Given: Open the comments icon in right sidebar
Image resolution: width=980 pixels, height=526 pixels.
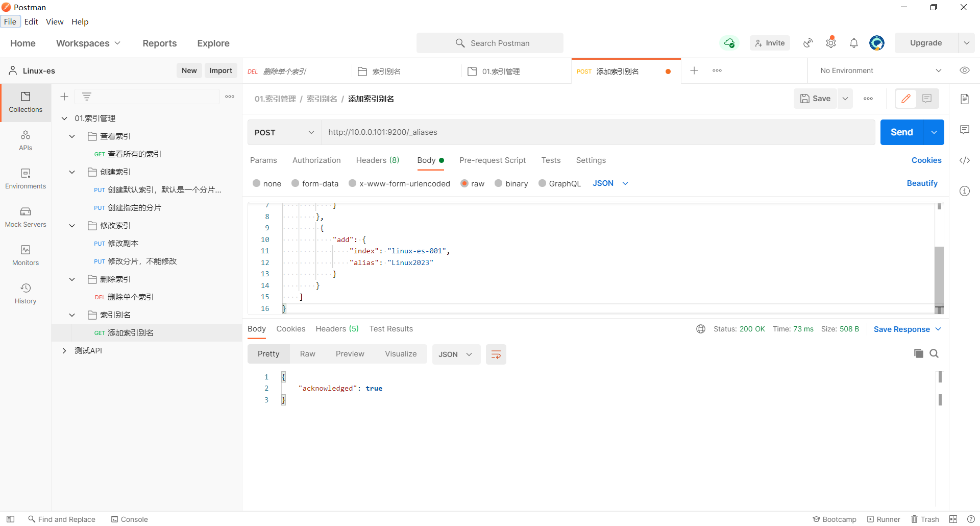Looking at the screenshot, I should pos(965,130).
